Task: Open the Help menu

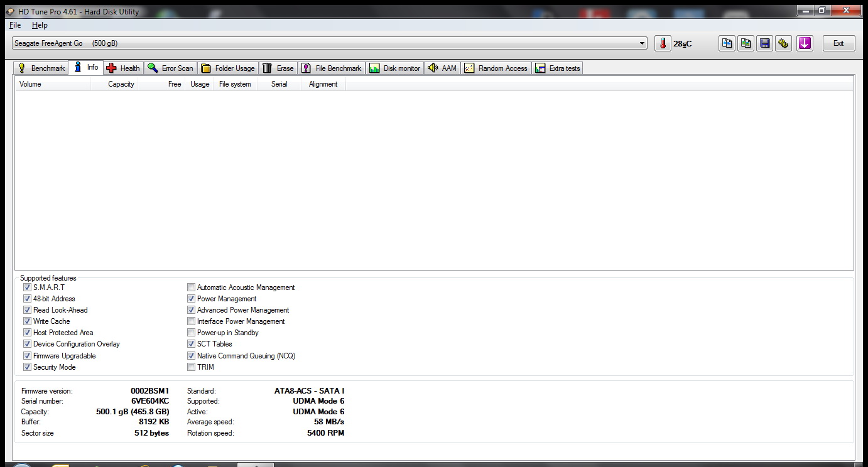Action: (x=40, y=25)
